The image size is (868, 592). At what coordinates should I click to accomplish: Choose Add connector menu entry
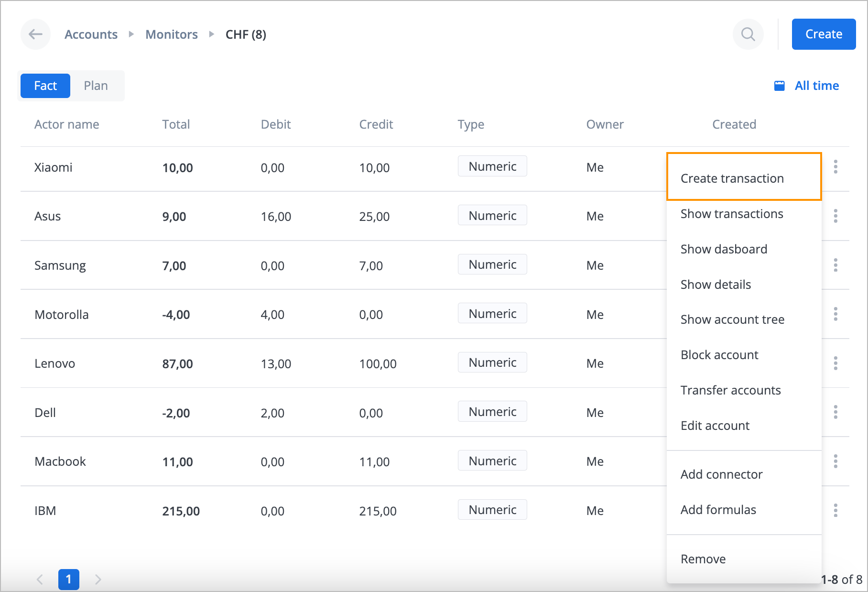coord(744,474)
